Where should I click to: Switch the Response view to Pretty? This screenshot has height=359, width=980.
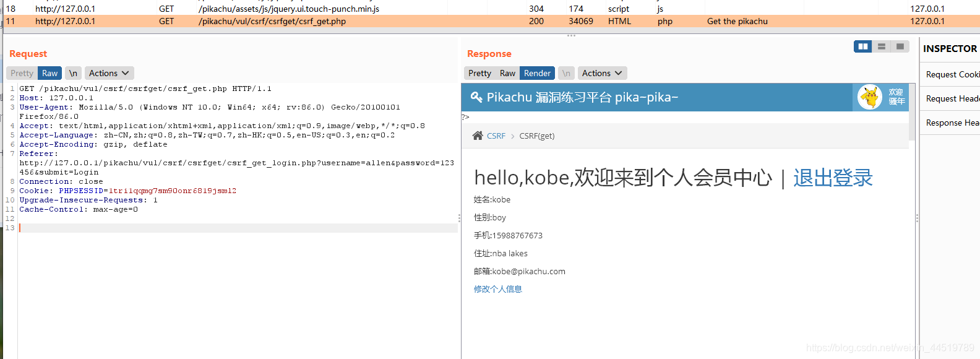coord(479,73)
